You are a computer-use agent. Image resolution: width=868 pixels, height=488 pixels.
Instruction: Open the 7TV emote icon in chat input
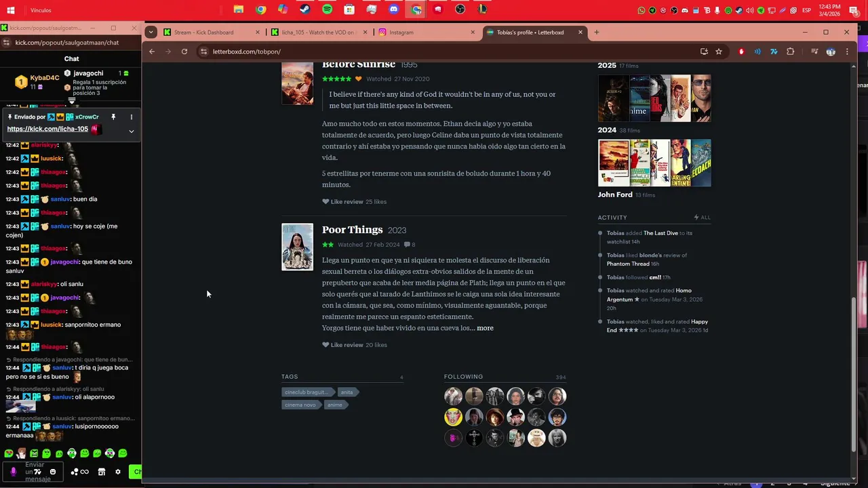(x=39, y=472)
